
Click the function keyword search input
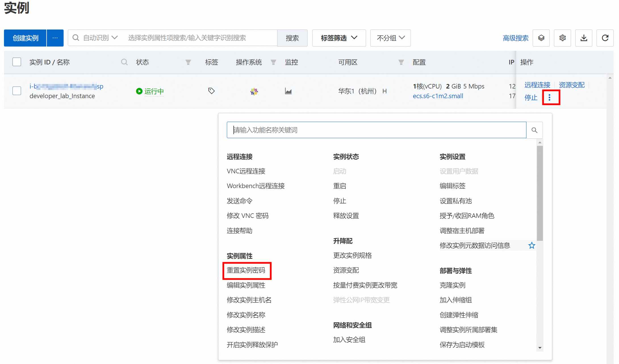376,130
